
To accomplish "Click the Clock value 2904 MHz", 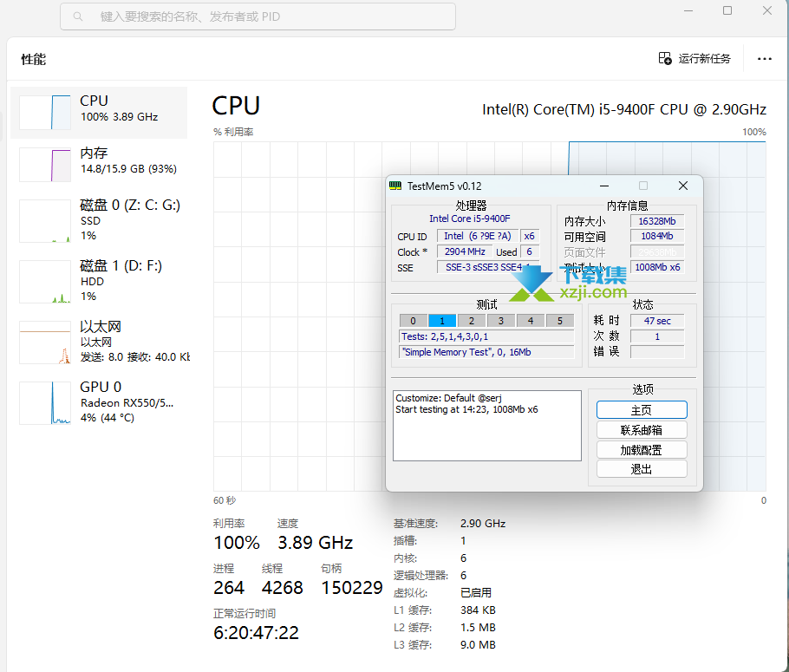I will 465,251.
